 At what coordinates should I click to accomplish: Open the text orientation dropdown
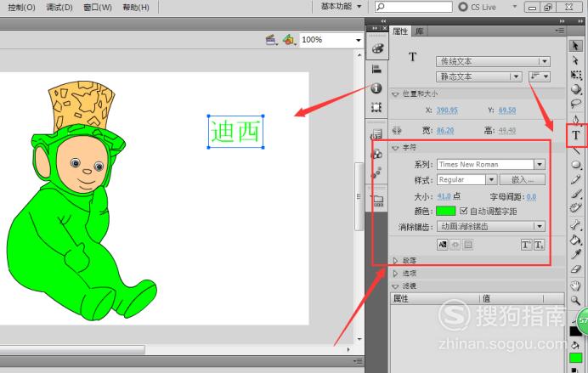click(x=540, y=76)
